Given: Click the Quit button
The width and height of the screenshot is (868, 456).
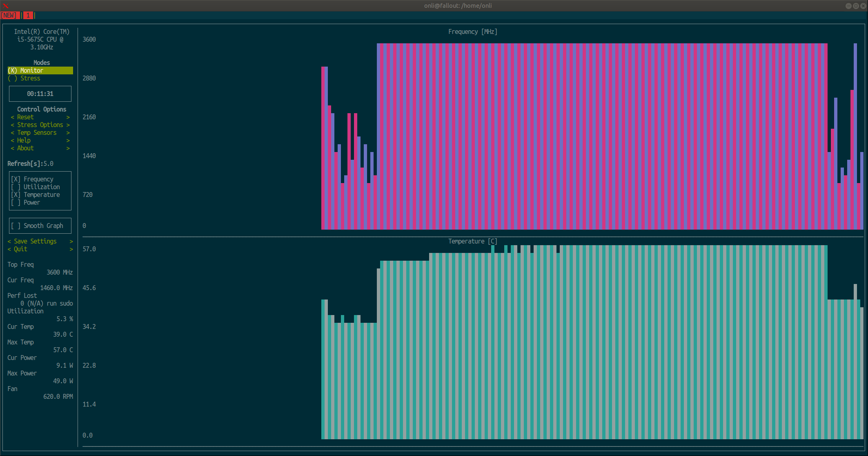Looking at the screenshot, I should pyautogui.click(x=40, y=249).
